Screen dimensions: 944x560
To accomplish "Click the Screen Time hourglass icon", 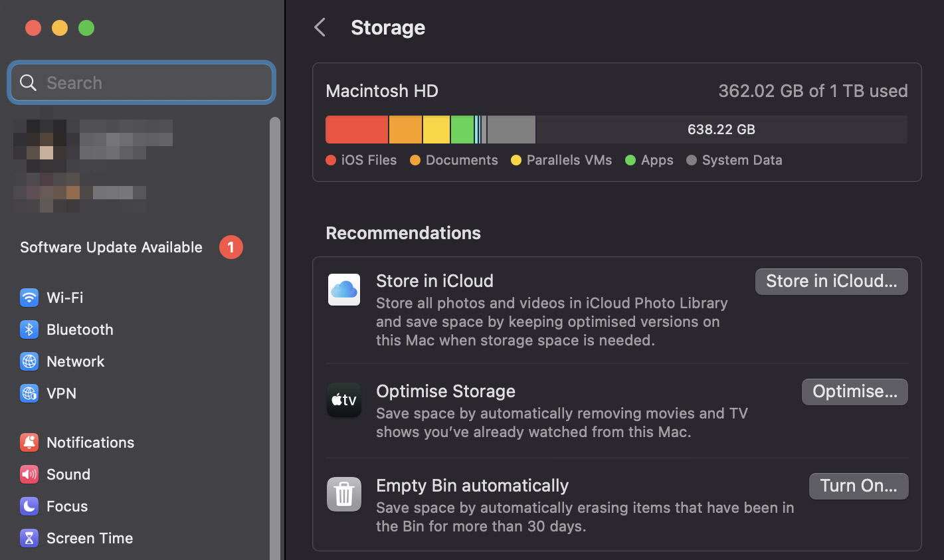I will click(29, 538).
